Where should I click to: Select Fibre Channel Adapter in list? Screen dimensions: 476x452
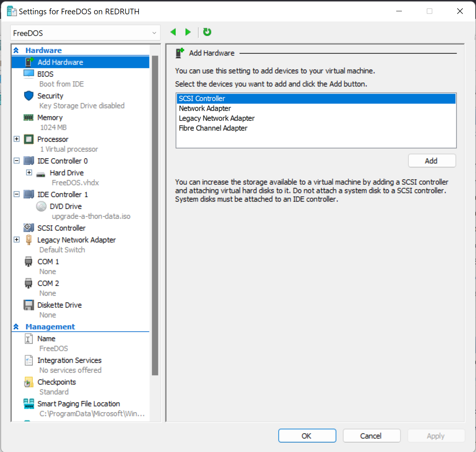tap(213, 128)
